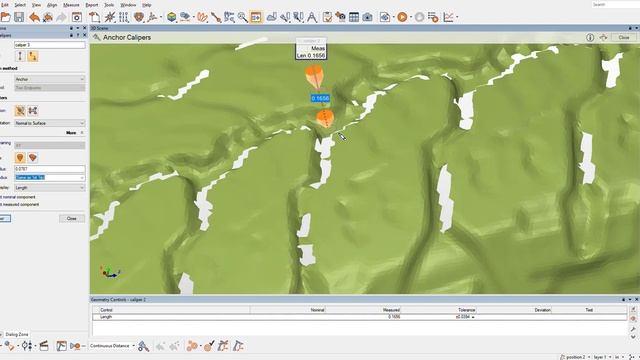
Task: Click the clapperboard icon in bottom toolbar
Action: click(44, 346)
